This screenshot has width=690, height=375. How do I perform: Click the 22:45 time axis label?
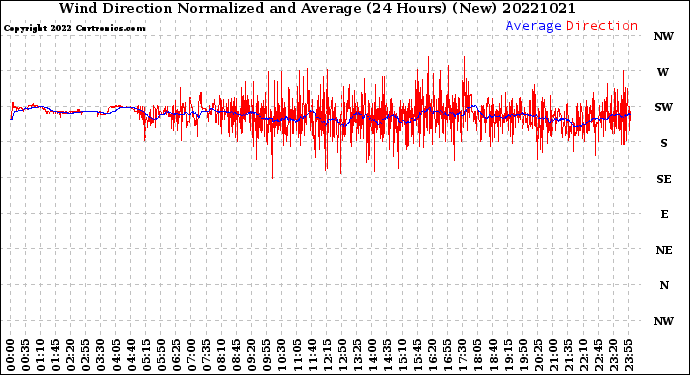point(598,355)
